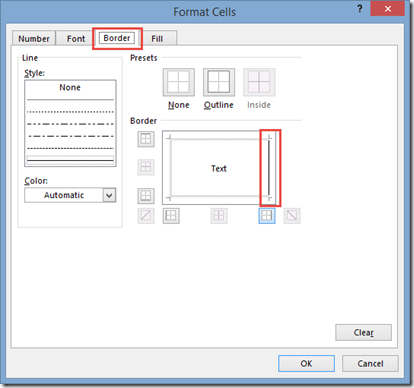Screen dimensions: 414x388
Task: Select the None line style
Action: tap(70, 87)
